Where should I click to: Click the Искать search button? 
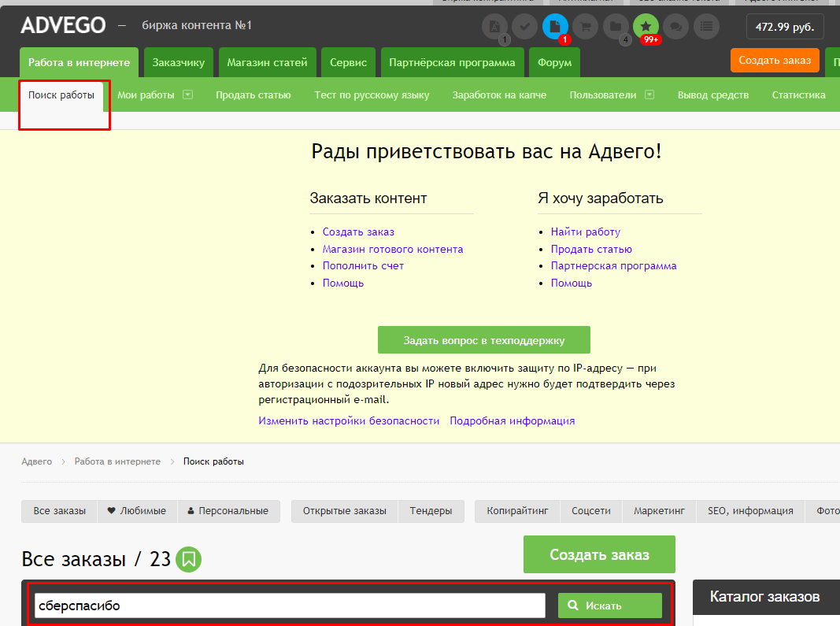coord(610,606)
